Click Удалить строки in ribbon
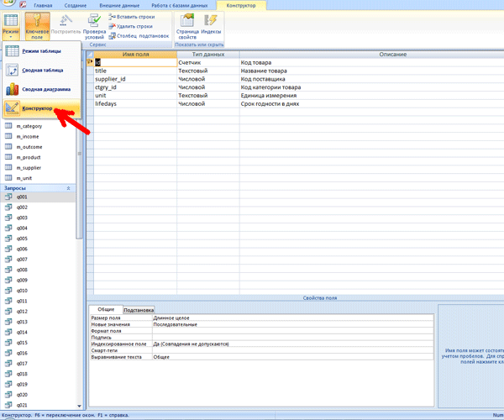Image resolution: width=504 pixels, height=420 pixels. (x=130, y=26)
